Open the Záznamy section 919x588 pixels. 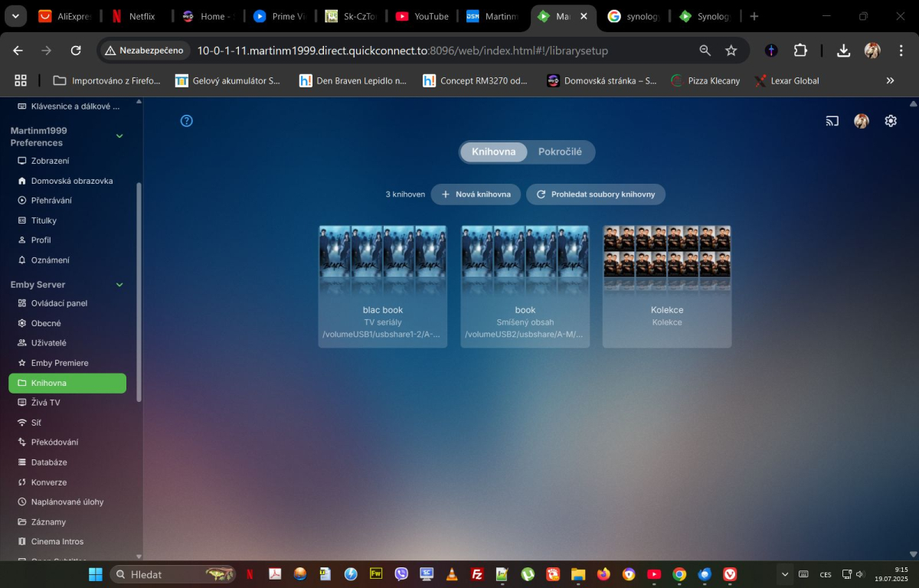click(48, 521)
